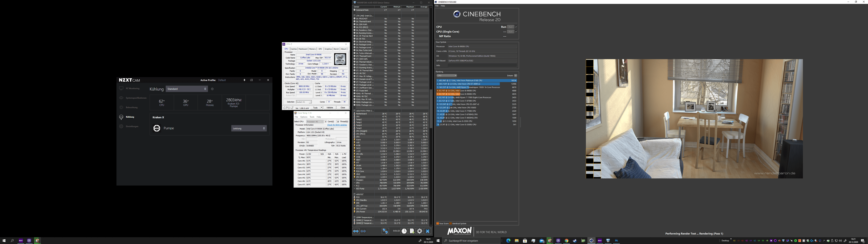The image size is (868, 244).
Task: Open the Kühlung Standard profile dropdown
Action: [x=187, y=89]
